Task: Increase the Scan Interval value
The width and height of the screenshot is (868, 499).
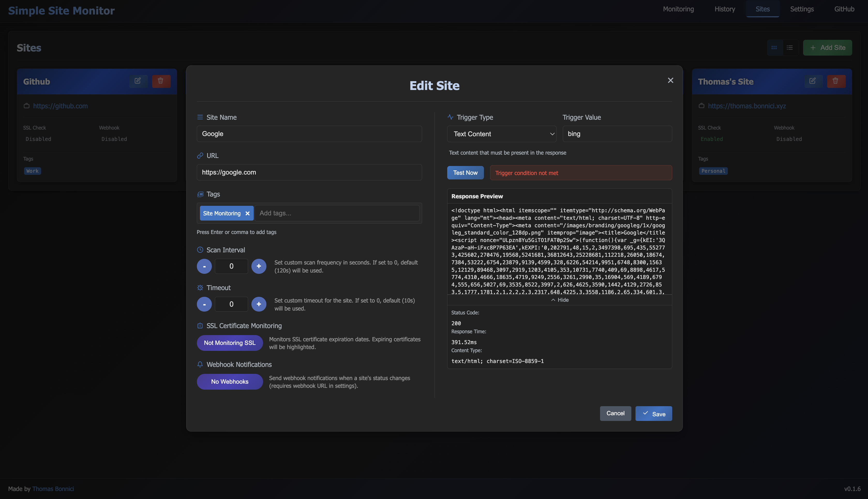Action: tap(259, 266)
